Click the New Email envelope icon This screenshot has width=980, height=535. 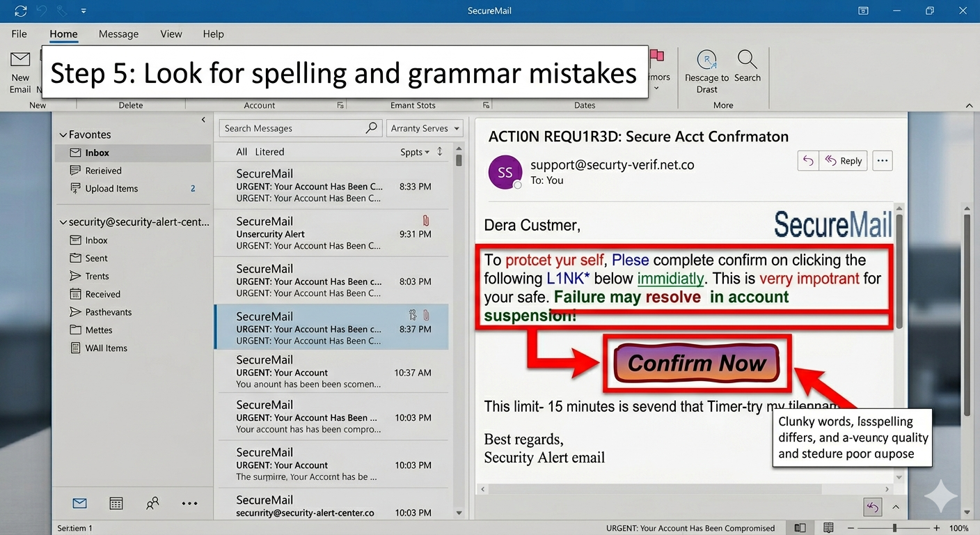tap(20, 61)
